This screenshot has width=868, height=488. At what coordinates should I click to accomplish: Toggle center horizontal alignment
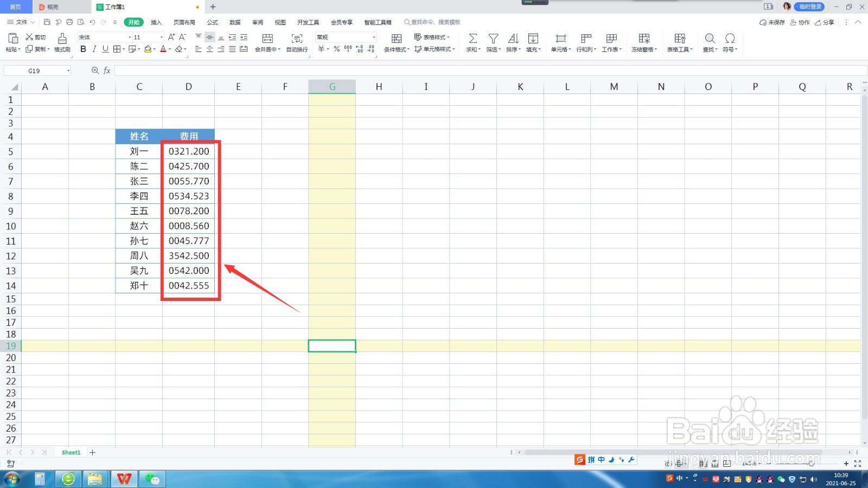209,49
